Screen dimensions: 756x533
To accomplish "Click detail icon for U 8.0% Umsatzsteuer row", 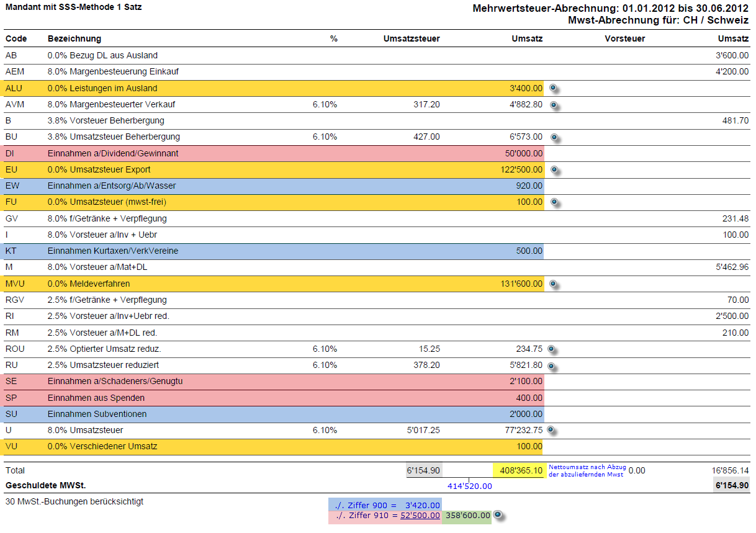I will click(x=551, y=430).
